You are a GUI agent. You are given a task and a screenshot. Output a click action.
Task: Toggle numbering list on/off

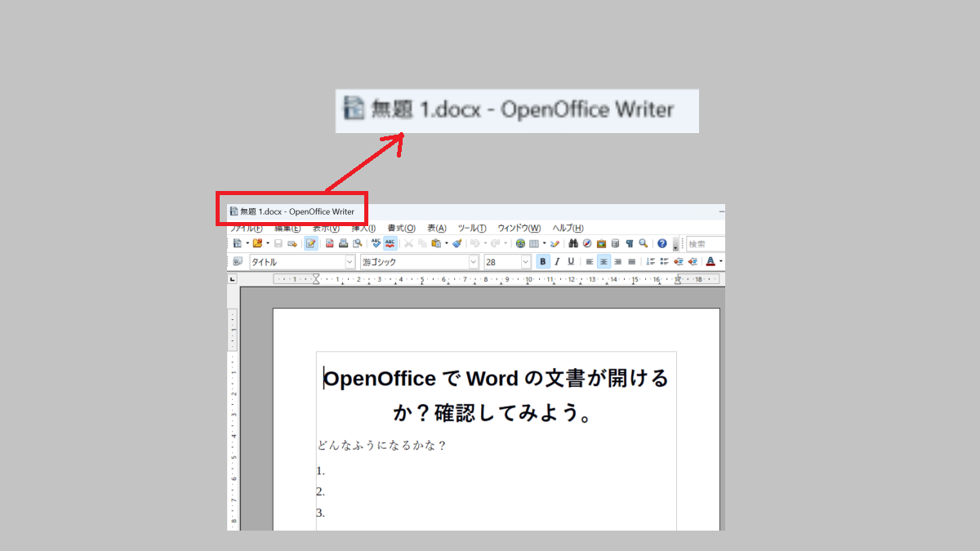coord(651,262)
